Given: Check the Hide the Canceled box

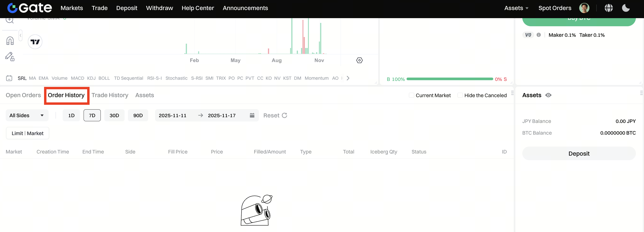Looking at the screenshot, I should click(460, 95).
